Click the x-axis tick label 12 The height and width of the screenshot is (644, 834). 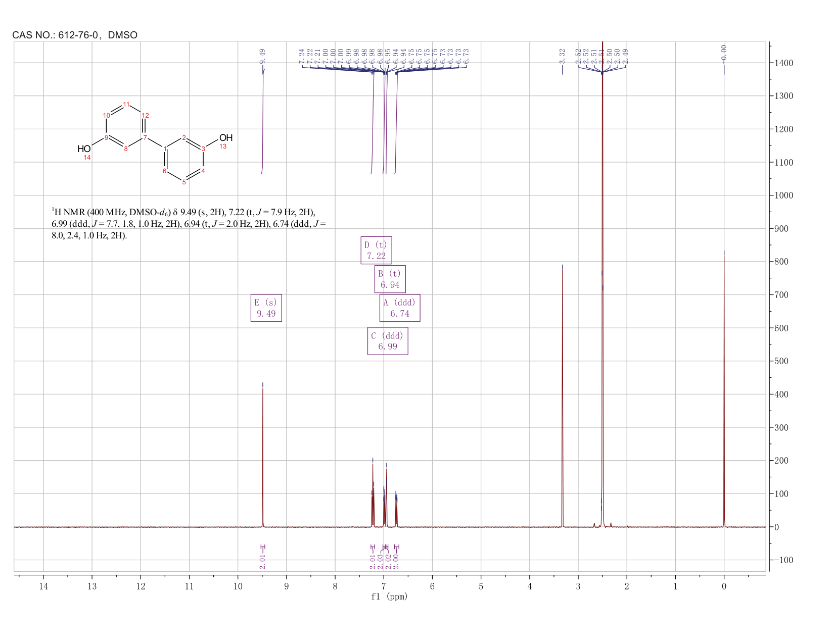tap(141, 586)
